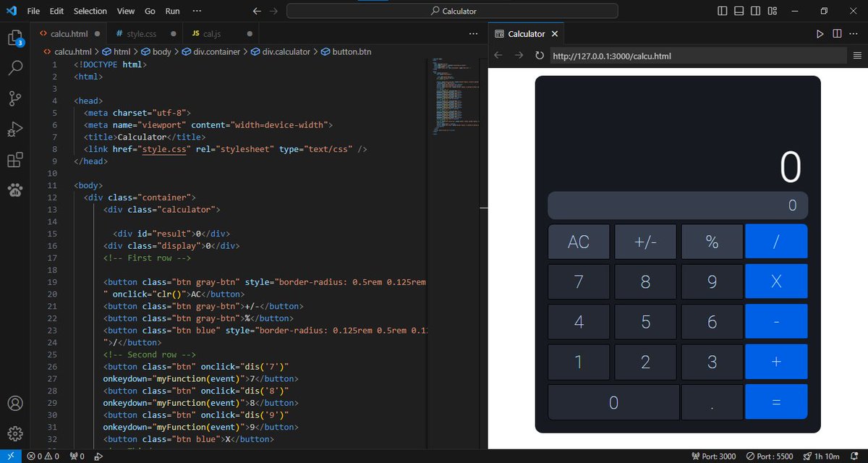Open the Source Control view
868x463 pixels.
15,98
